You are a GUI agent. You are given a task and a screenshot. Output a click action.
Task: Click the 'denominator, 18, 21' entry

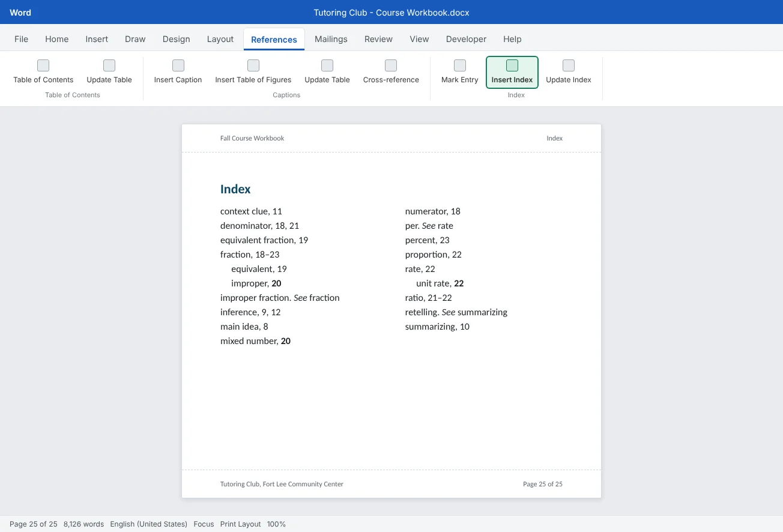click(259, 226)
